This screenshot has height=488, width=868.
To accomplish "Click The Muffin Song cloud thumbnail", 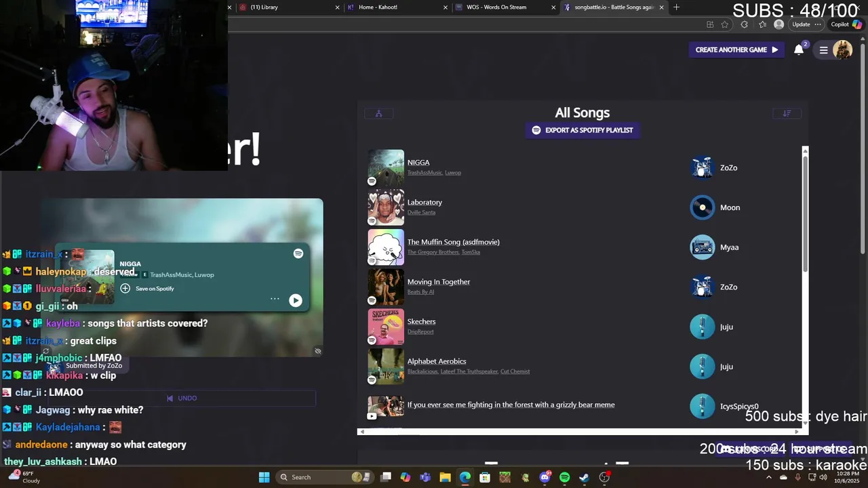I will [386, 247].
